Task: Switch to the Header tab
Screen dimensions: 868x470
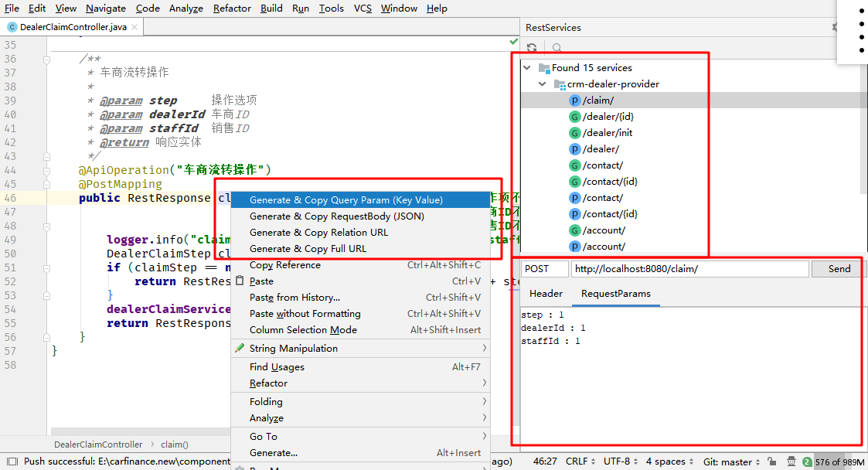Action: 546,294
